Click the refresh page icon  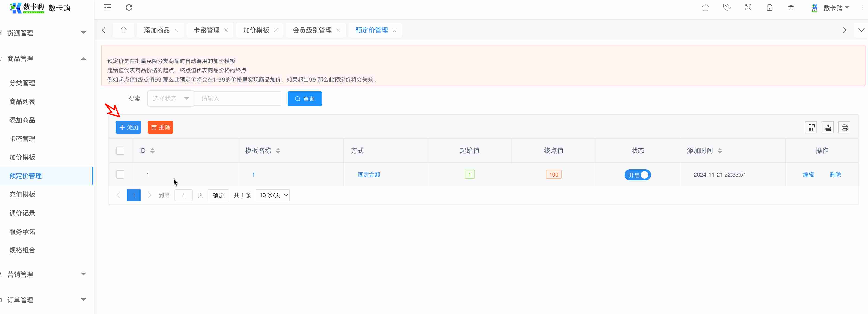(x=129, y=7)
